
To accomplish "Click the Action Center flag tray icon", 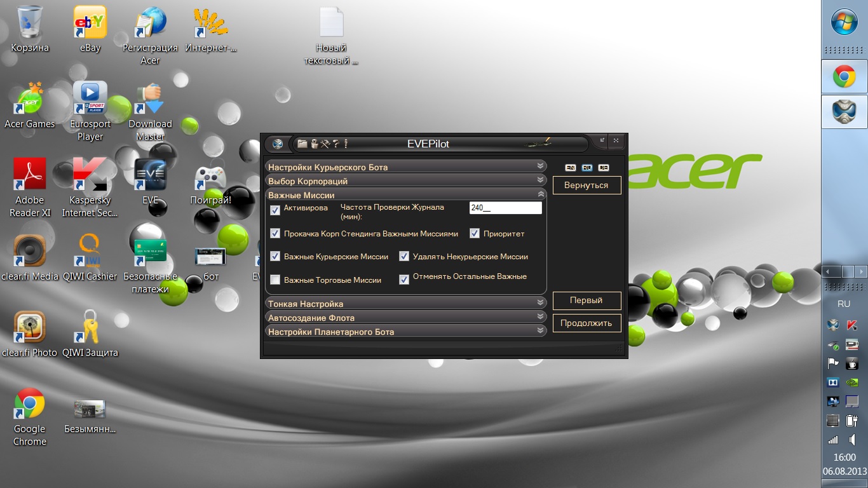I will coord(832,363).
